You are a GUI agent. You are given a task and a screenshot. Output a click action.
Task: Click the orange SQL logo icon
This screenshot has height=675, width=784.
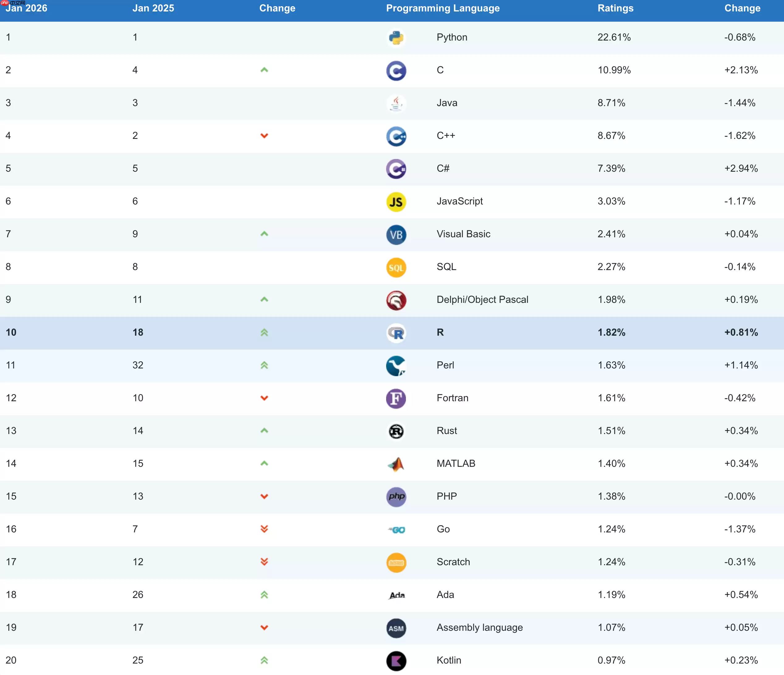tap(396, 268)
